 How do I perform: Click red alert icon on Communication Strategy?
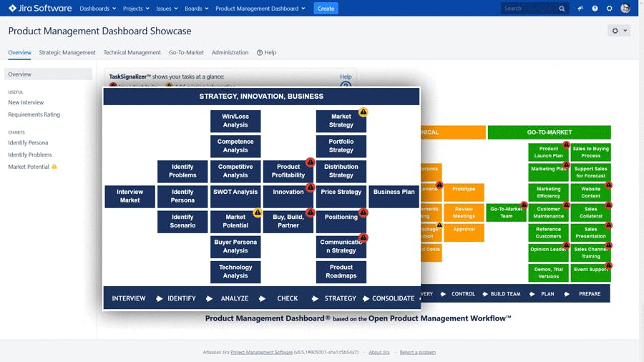(x=363, y=238)
